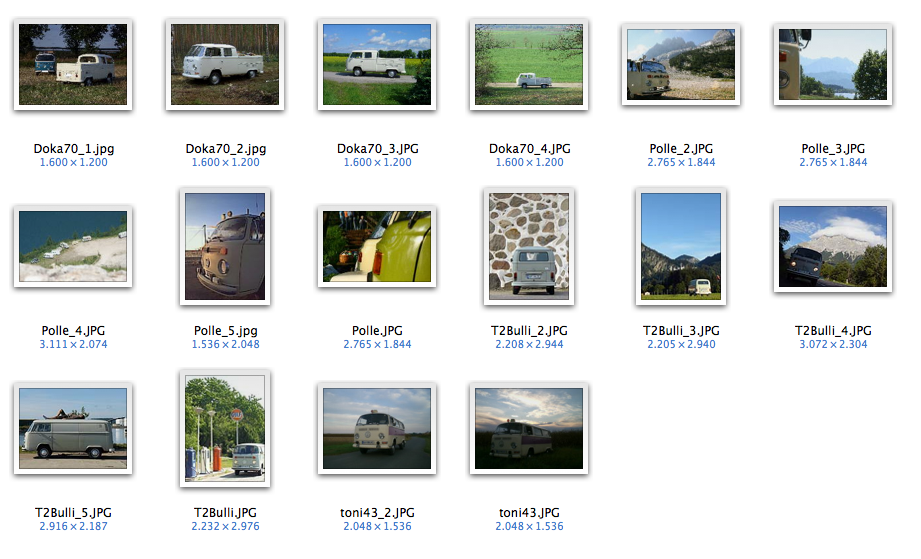921x559 pixels.
Task: Select the Doka70_4.JPG green meadow thumbnail
Action: [x=529, y=65]
